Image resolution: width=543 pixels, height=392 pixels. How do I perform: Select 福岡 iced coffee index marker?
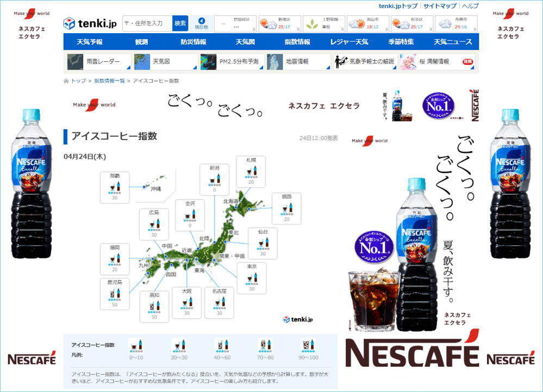115,259
